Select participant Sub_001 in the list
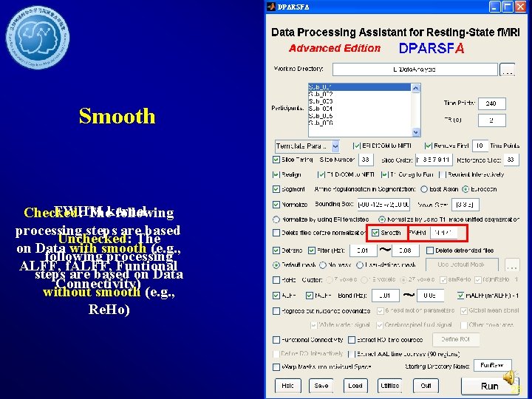 [359, 87]
